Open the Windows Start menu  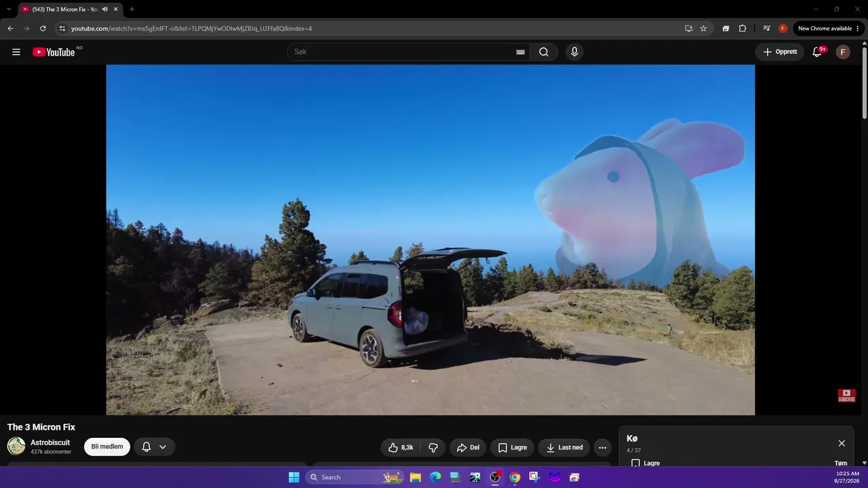(x=294, y=477)
